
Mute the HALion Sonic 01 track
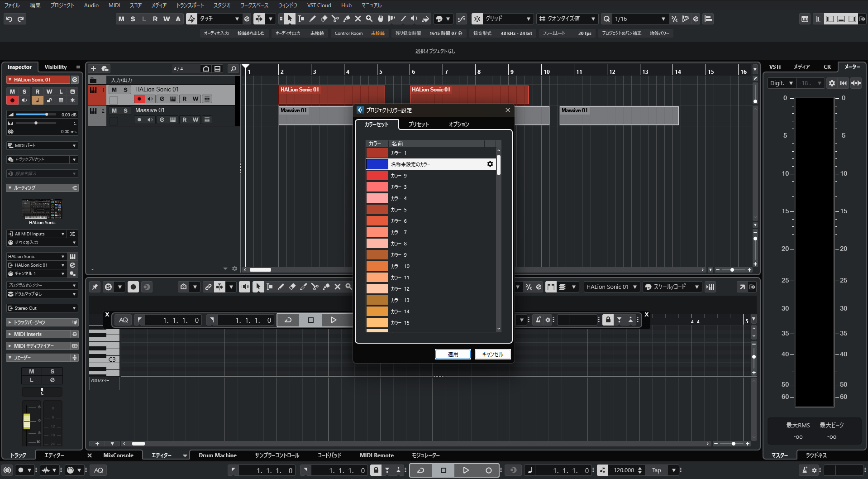tap(114, 90)
